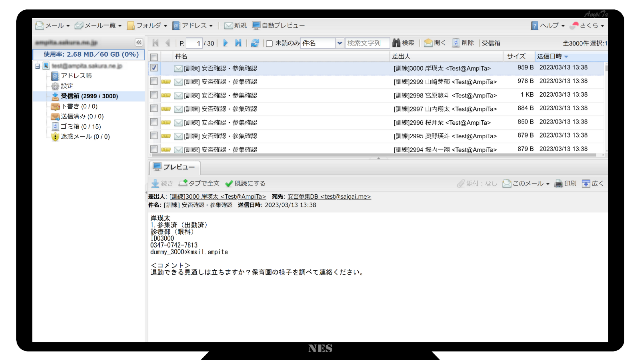This screenshot has height=360, width=640.
Task: Open the メール一覧 dropdown menu
Action: pos(98,26)
